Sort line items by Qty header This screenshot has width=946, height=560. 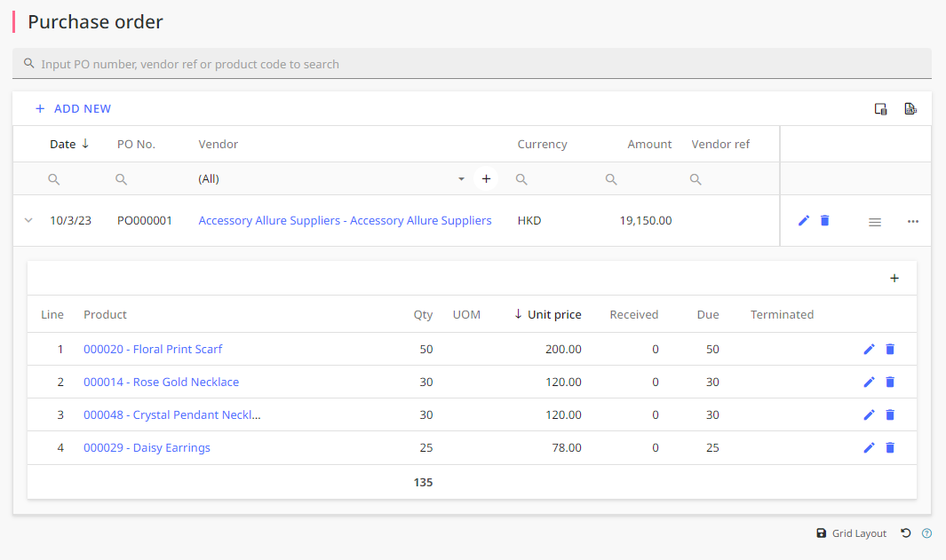(423, 315)
